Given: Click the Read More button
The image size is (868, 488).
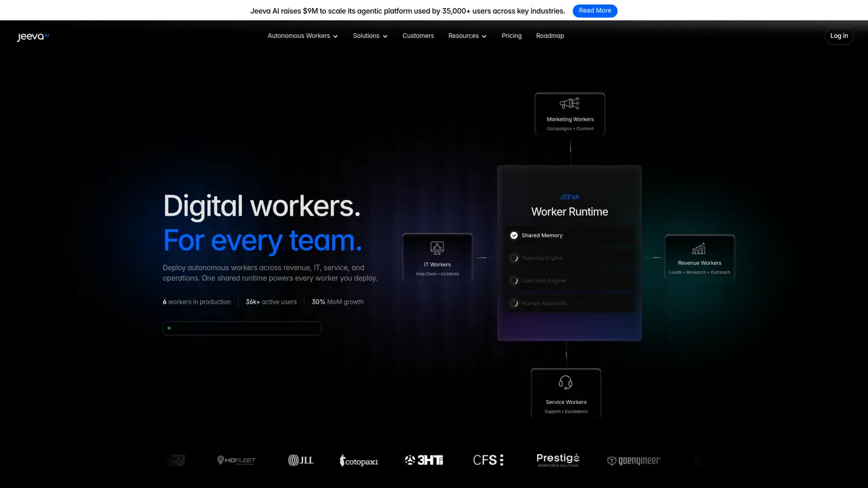Looking at the screenshot, I should click(595, 11).
